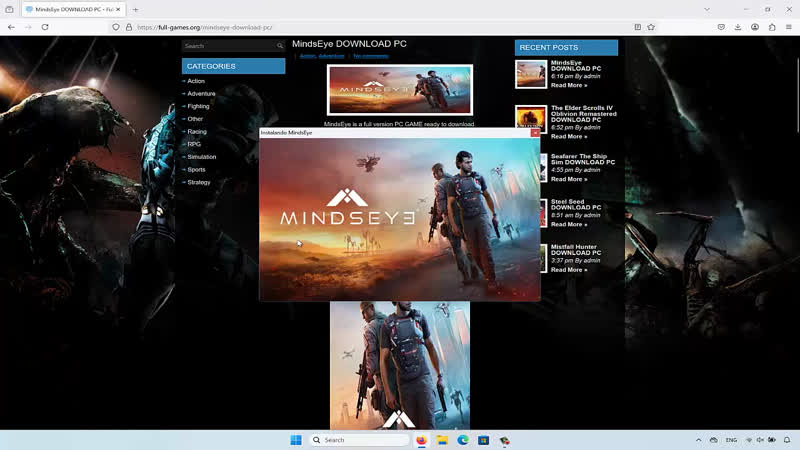Open the RPG category
The image size is (800, 450).
tap(194, 144)
